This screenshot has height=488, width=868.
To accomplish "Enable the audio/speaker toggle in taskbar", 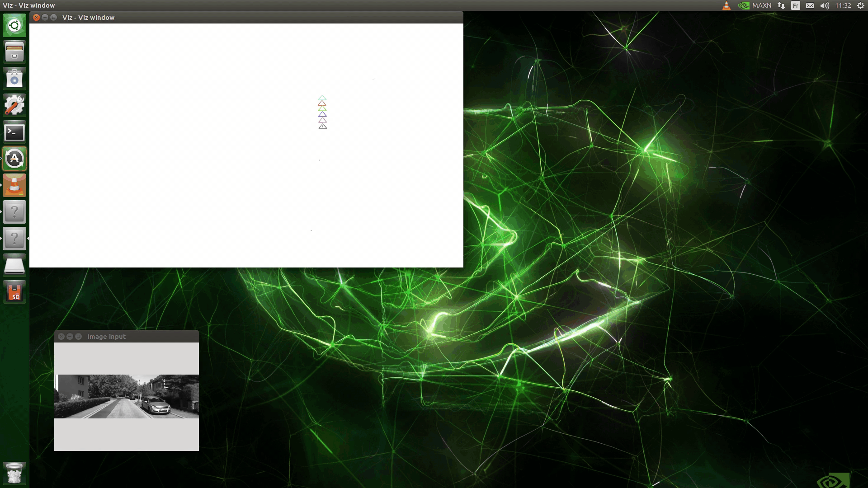I will point(825,5).
